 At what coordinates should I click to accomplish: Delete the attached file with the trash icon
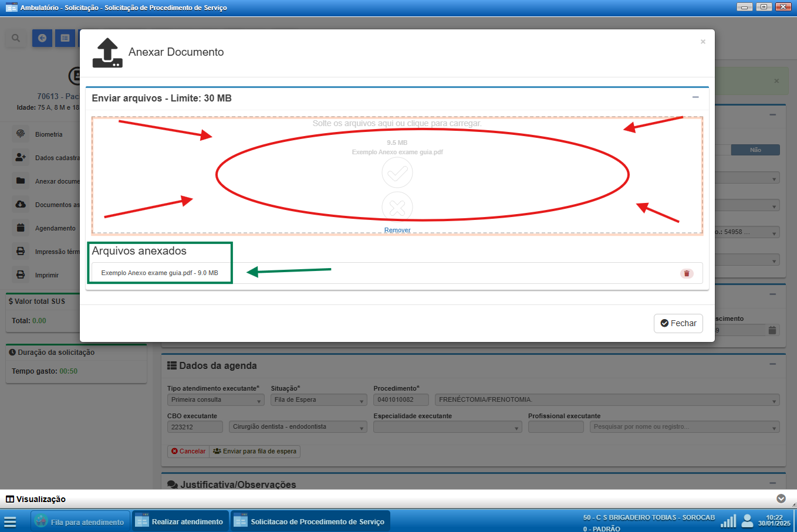(687, 273)
